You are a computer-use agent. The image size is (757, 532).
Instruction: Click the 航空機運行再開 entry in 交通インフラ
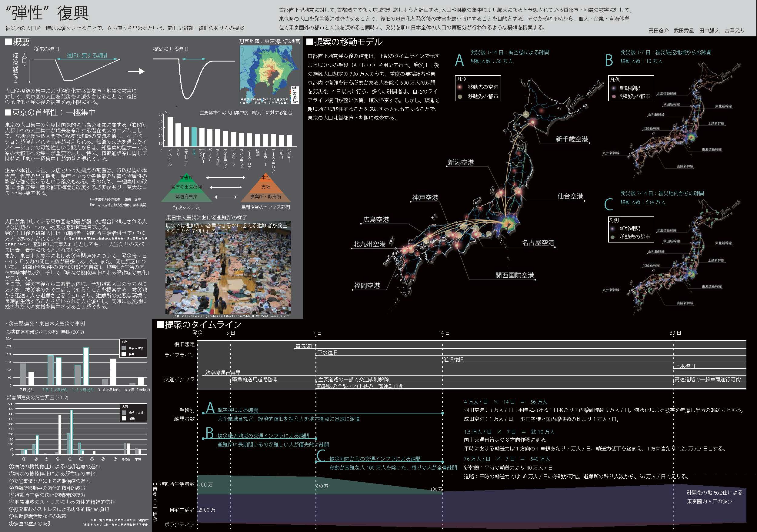[x=222, y=373]
